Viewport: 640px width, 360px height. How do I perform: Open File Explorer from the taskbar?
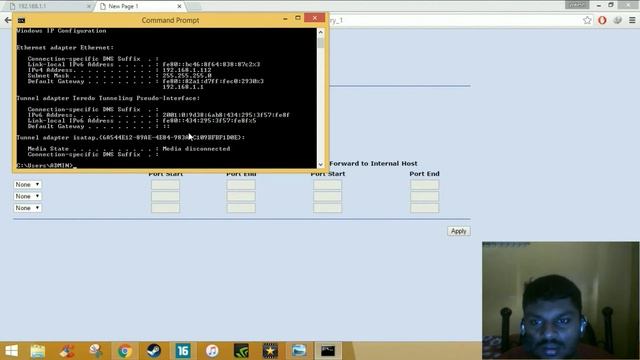pos(38,351)
